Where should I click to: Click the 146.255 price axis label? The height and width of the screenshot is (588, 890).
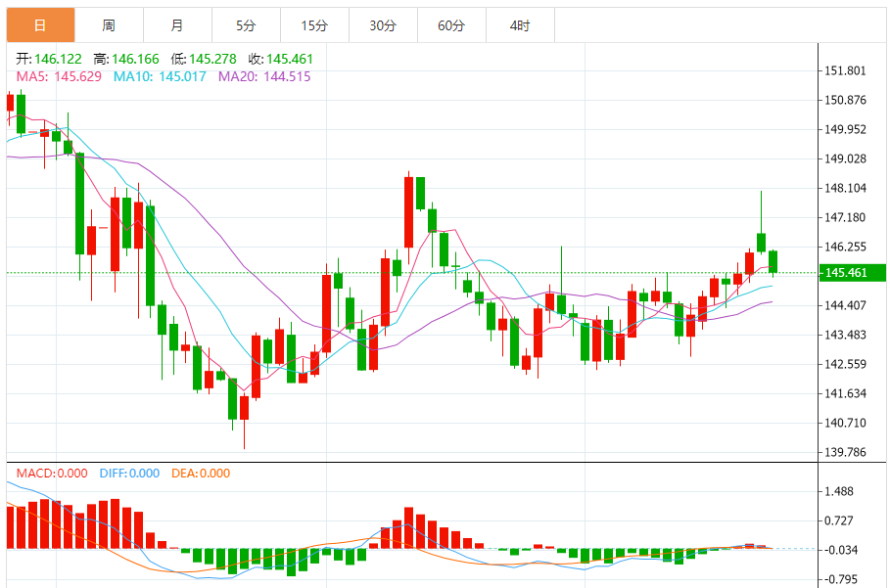point(846,247)
